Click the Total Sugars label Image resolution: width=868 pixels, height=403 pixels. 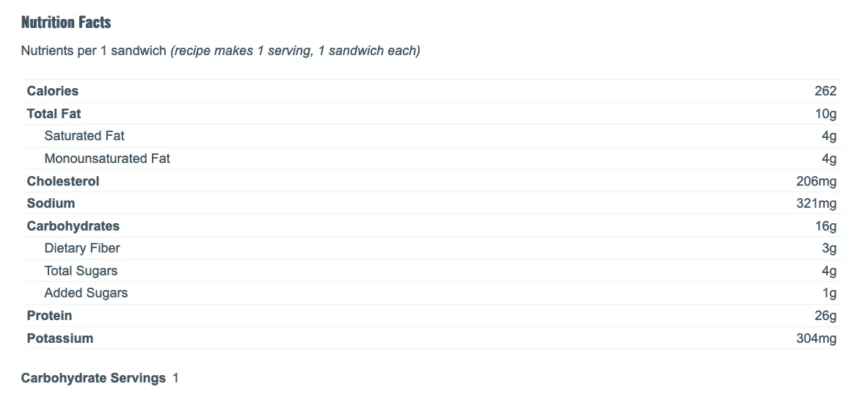pyautogui.click(x=81, y=271)
